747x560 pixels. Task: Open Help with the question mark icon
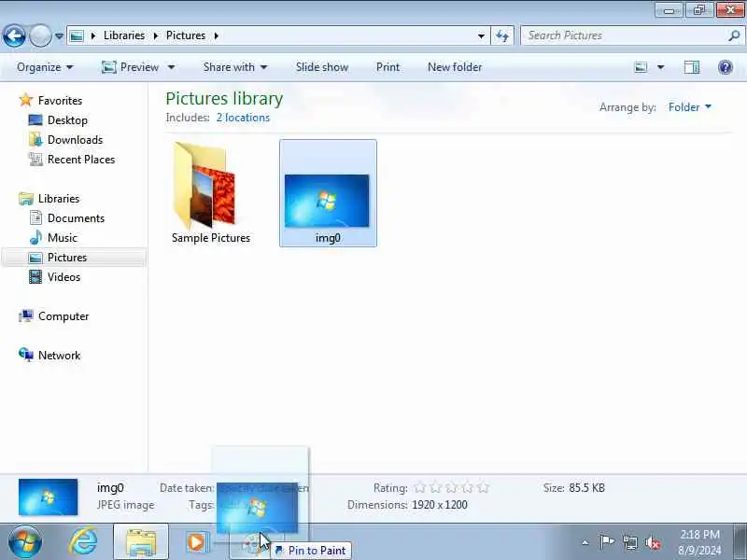point(726,67)
